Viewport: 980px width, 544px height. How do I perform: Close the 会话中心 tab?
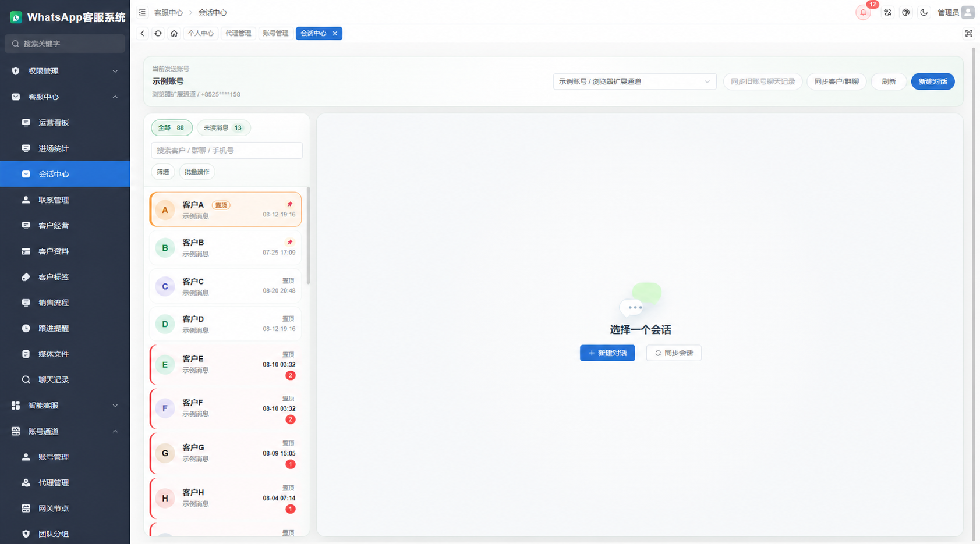coord(335,33)
